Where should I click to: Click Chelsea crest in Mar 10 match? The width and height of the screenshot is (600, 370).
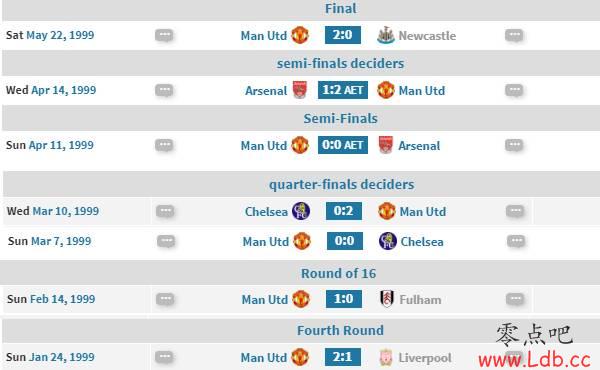tap(301, 211)
